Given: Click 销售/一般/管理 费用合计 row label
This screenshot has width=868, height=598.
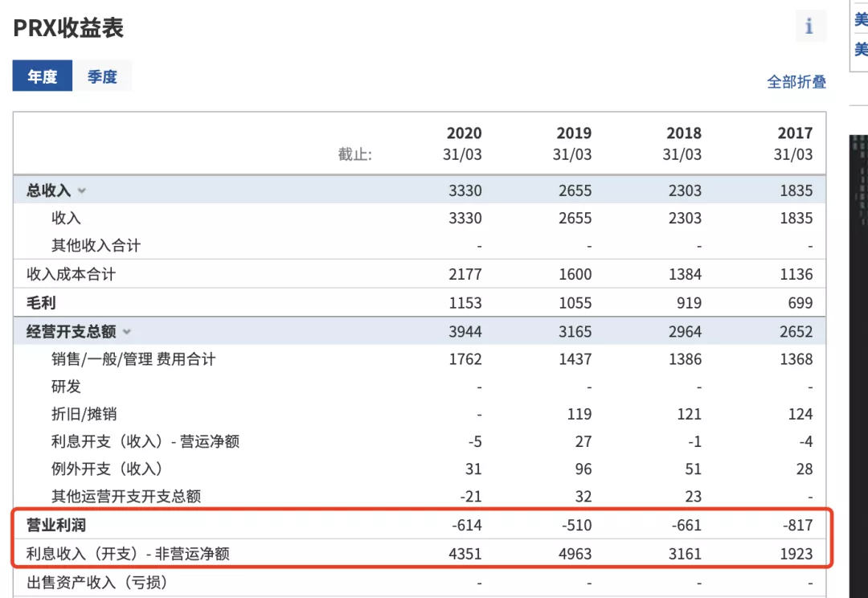Looking at the screenshot, I should (x=133, y=359).
